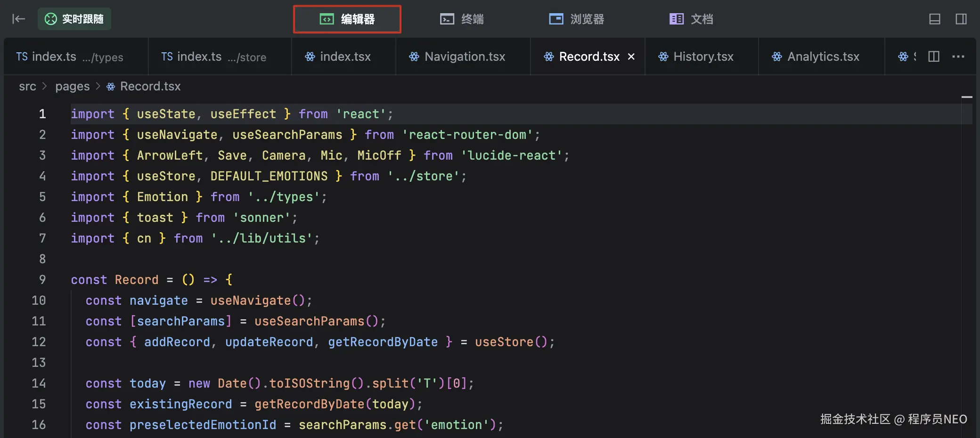
Task: Open the index.tsx file tab
Action: coord(343,57)
